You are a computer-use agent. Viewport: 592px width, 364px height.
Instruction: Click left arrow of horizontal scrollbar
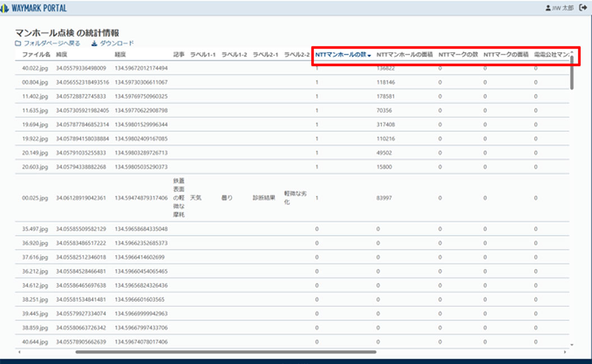(x=20, y=352)
